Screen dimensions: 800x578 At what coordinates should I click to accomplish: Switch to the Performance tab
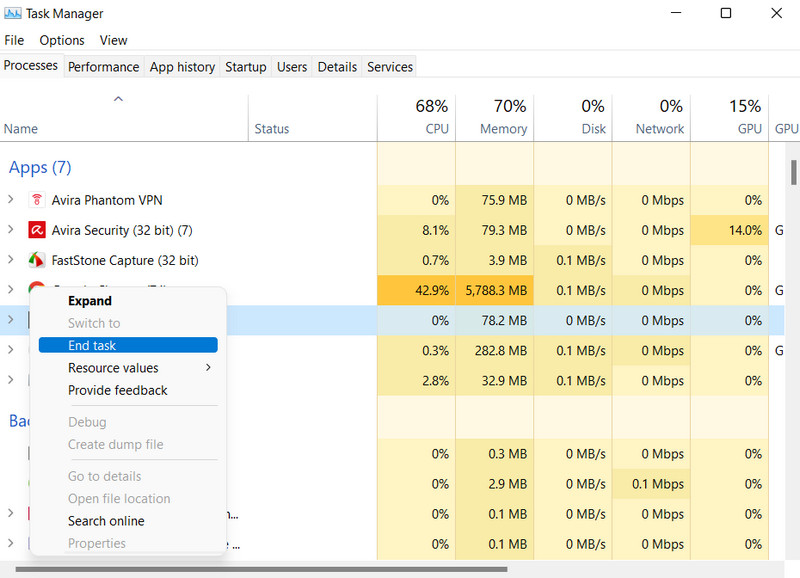103,66
